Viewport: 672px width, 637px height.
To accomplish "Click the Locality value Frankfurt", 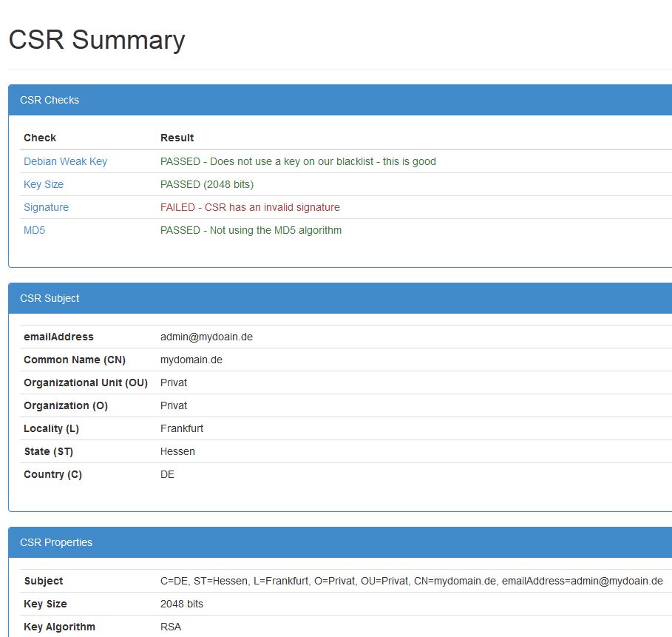I will tap(181, 428).
